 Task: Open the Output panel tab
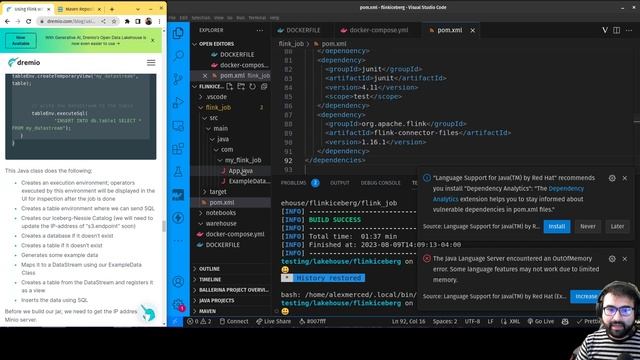340,183
